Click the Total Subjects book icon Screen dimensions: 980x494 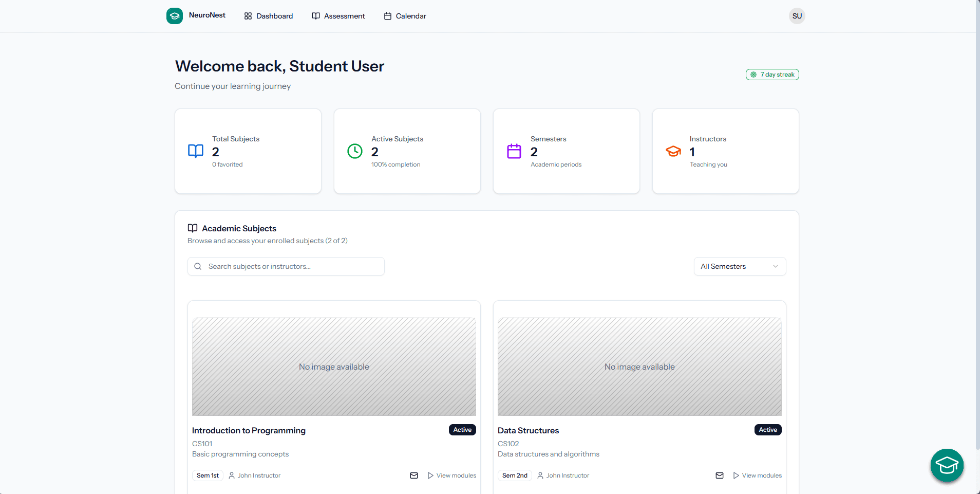pyautogui.click(x=196, y=151)
